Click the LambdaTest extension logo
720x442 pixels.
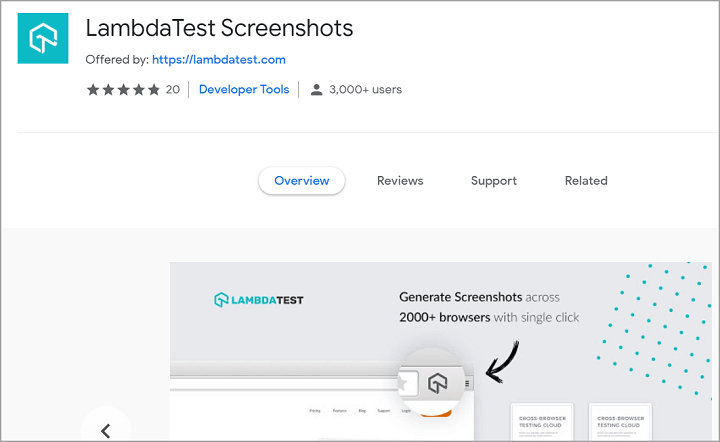(43, 39)
